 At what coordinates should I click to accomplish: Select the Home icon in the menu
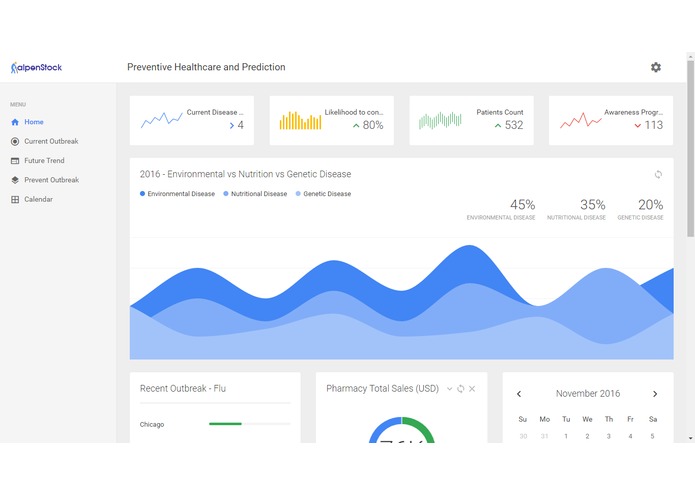15,122
